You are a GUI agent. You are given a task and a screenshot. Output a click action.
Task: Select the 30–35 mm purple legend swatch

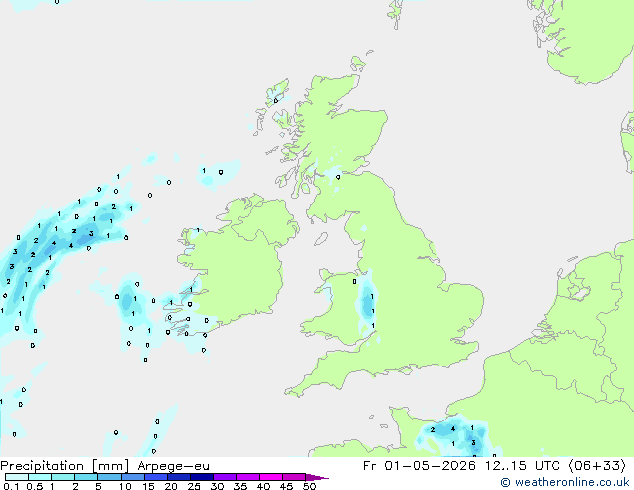click(225, 477)
